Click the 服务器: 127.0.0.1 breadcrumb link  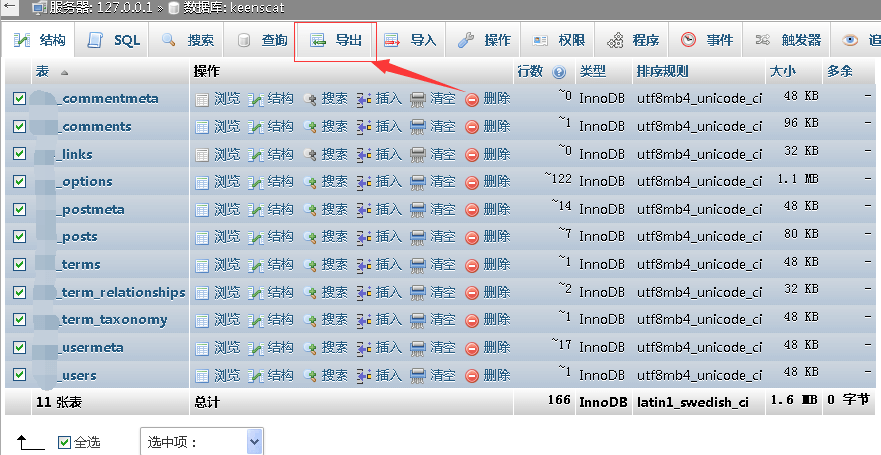[x=101, y=8]
